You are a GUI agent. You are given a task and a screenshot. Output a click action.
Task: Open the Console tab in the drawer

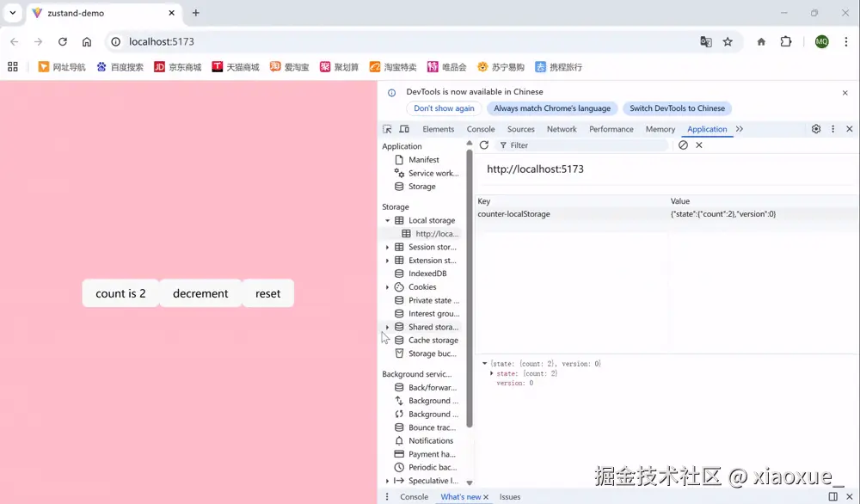(414, 496)
